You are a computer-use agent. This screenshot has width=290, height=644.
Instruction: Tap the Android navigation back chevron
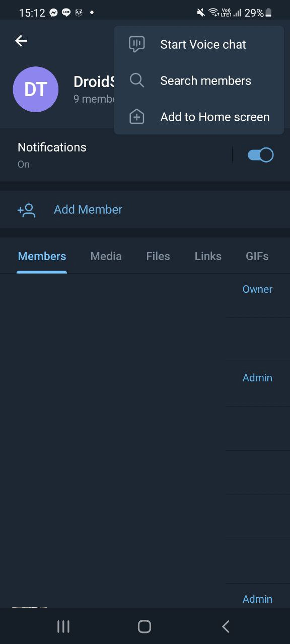(226, 626)
